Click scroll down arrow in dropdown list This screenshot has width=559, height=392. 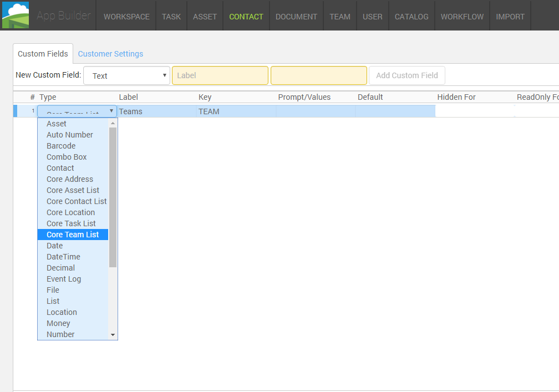(x=113, y=335)
